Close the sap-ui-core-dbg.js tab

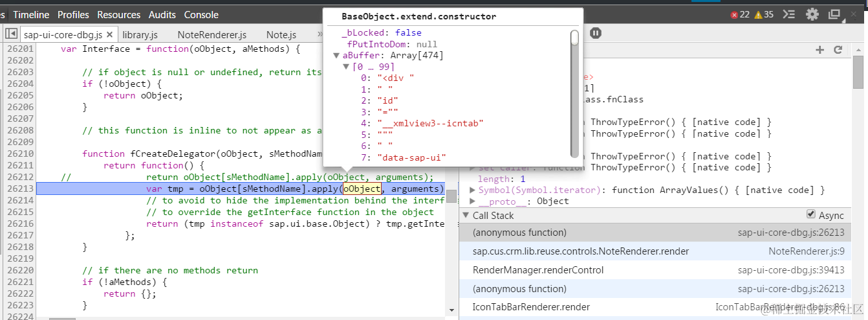(109, 35)
